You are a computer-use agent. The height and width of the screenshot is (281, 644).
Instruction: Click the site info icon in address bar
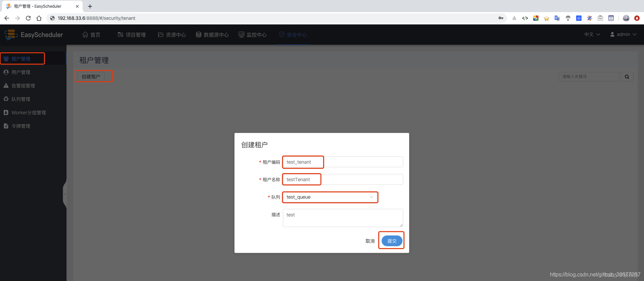[52, 18]
